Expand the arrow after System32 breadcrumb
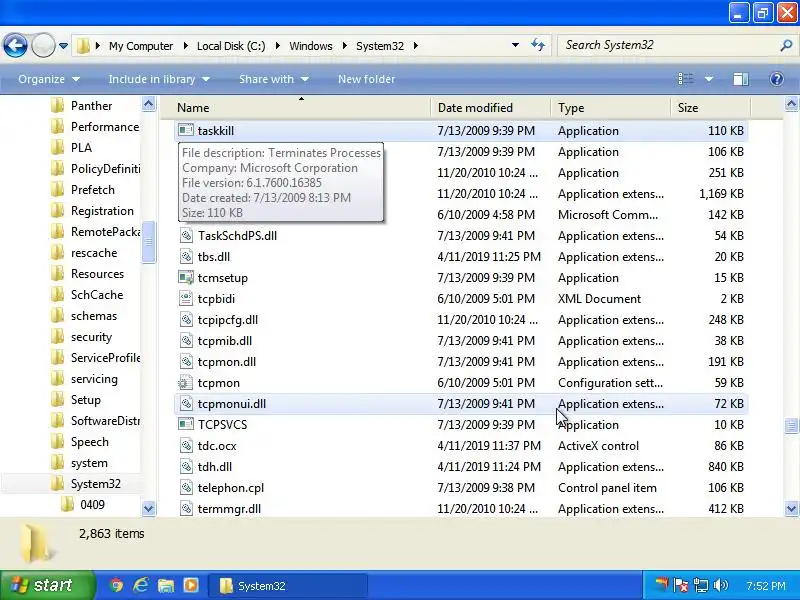 (416, 46)
